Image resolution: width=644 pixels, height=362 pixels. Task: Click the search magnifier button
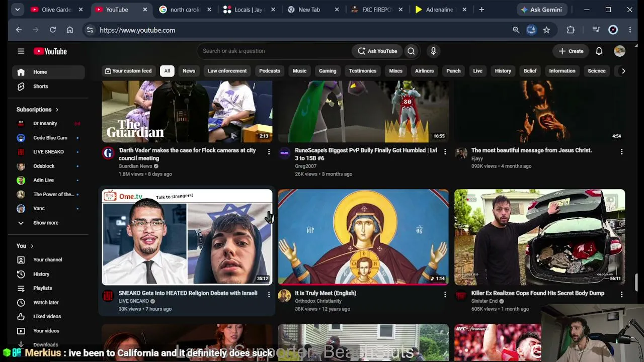[411, 51]
